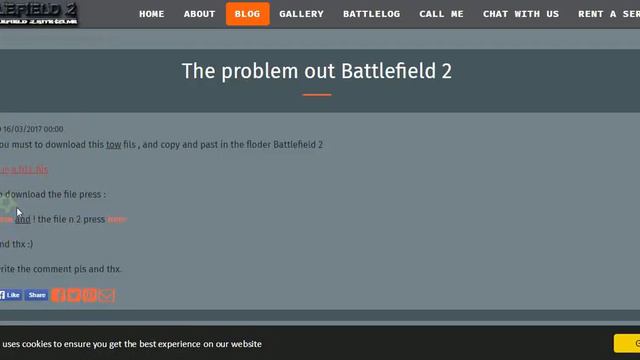Screen dimensions: 640x360
Task: Click the underlined word 'and'
Action: 23,220
